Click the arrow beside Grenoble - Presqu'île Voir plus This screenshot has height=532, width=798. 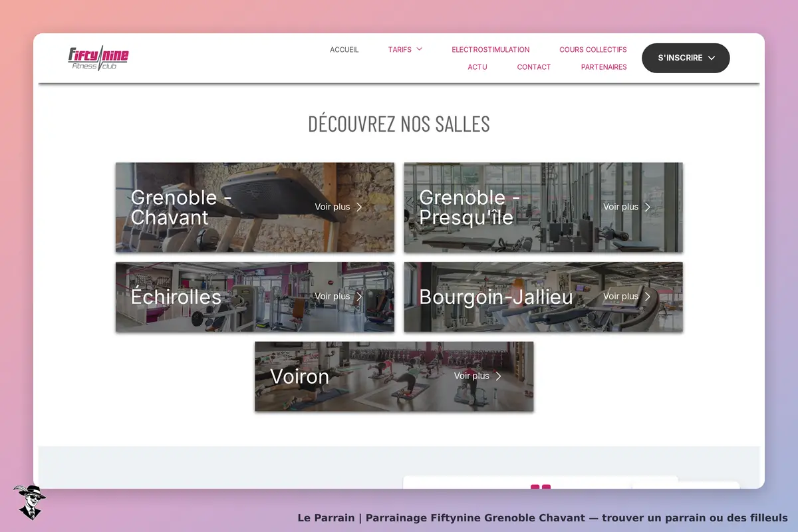(648, 207)
